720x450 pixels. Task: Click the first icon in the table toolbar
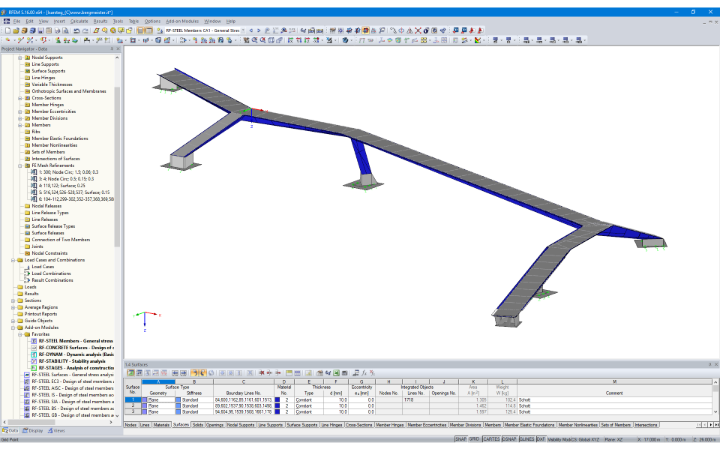coord(131,373)
